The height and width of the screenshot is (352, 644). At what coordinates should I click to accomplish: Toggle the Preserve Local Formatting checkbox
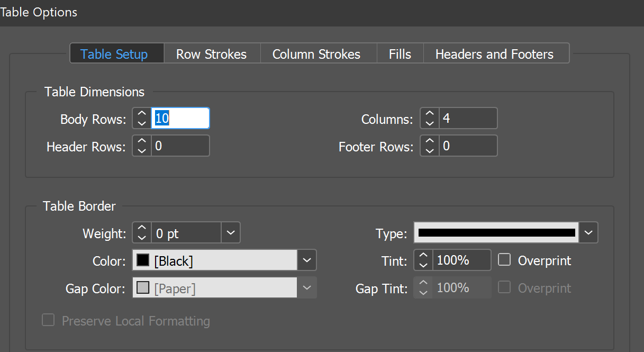pyautogui.click(x=48, y=320)
